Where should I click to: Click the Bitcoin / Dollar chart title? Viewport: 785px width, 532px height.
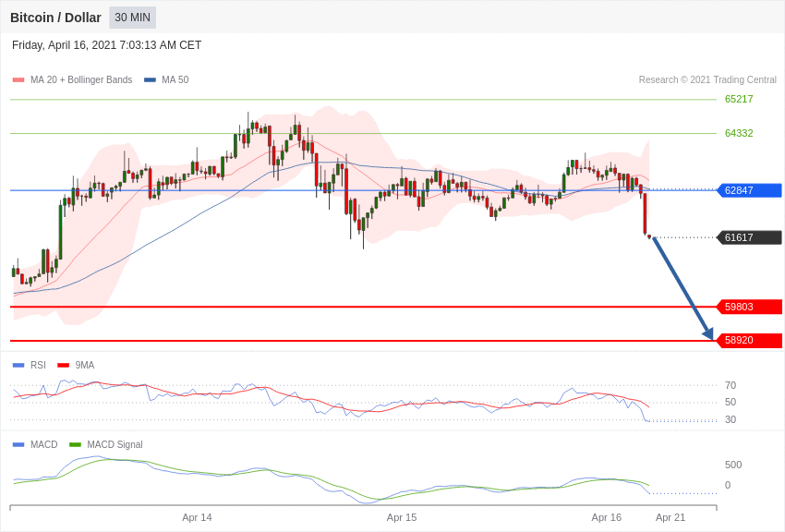point(55,18)
